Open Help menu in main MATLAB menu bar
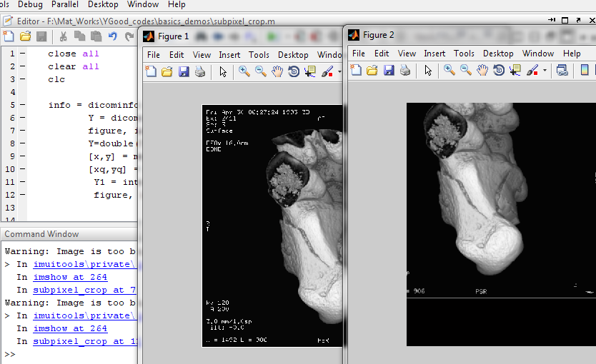The height and width of the screenshot is (364, 596). (177, 4)
